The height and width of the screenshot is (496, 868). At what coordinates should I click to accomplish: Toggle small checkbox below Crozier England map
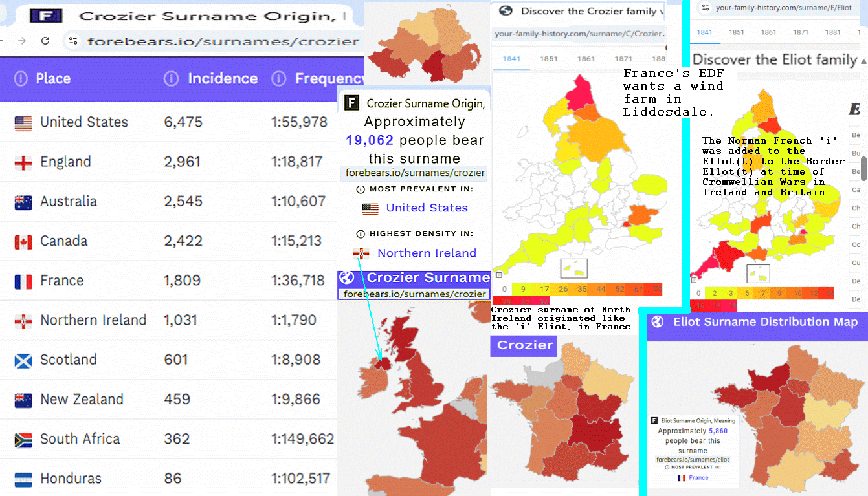tap(498, 275)
